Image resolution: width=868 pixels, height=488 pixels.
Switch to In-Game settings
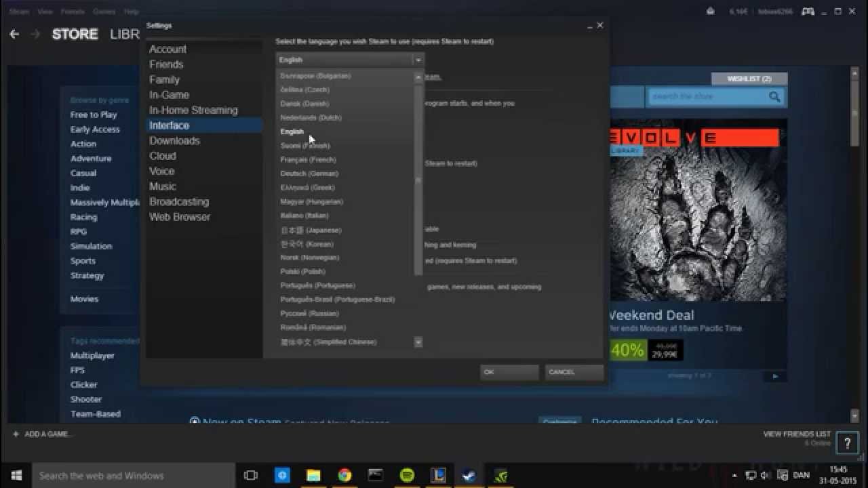[169, 95]
